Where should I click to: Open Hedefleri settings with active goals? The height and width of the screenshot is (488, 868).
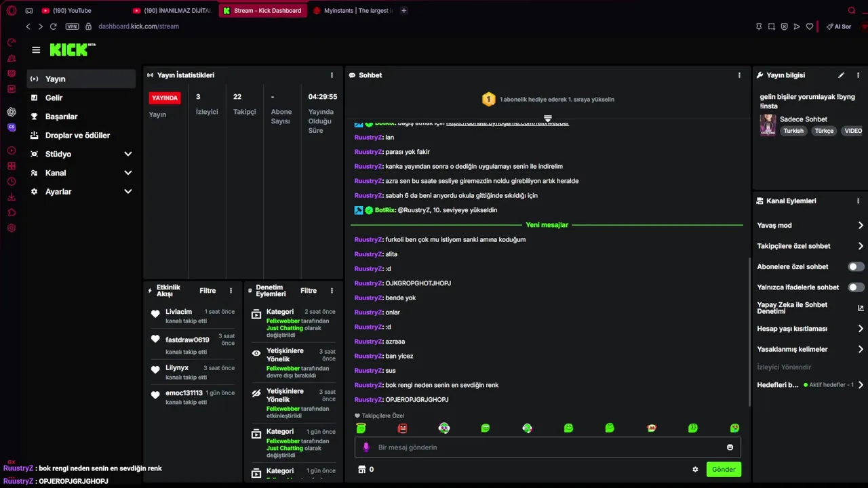(x=810, y=384)
